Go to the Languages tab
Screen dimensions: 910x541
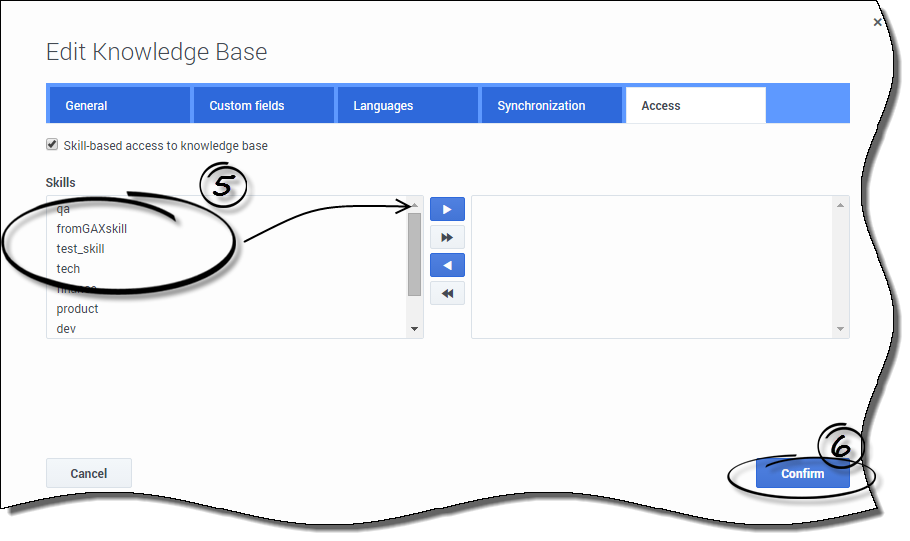[x=406, y=105]
